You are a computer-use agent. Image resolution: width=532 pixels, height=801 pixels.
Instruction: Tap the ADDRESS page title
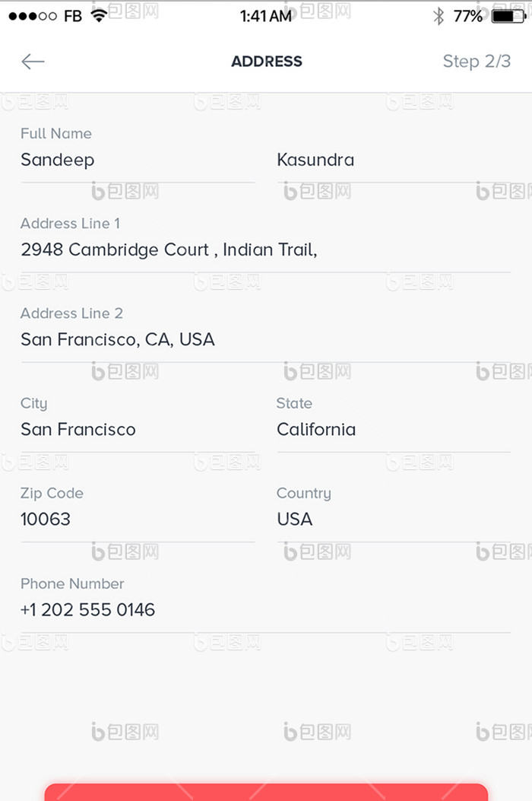tap(267, 62)
